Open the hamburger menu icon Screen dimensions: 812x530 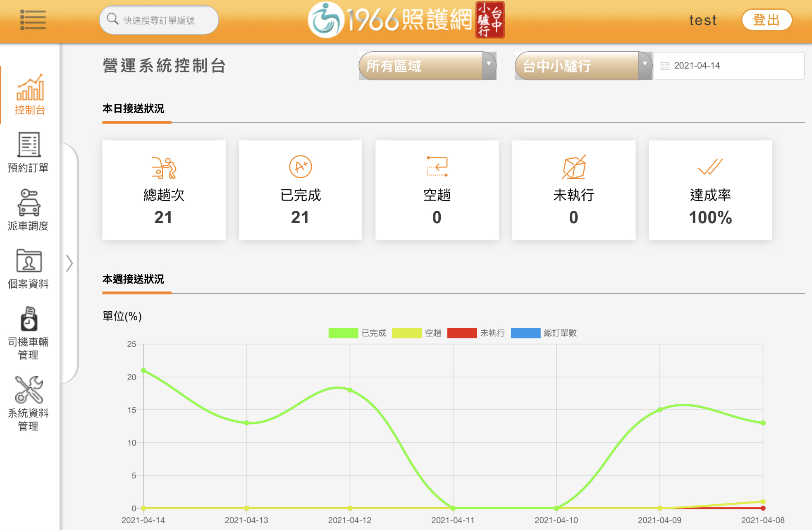pyautogui.click(x=33, y=20)
